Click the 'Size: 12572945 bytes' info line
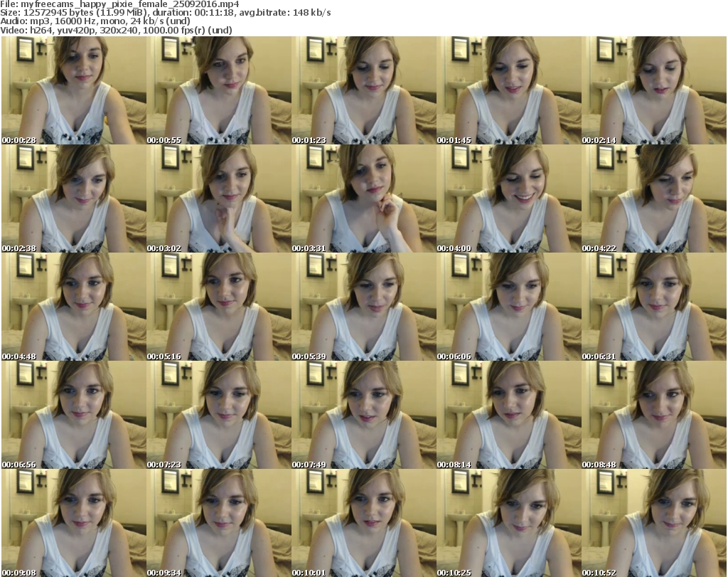The width and height of the screenshot is (728, 577). 165,13
